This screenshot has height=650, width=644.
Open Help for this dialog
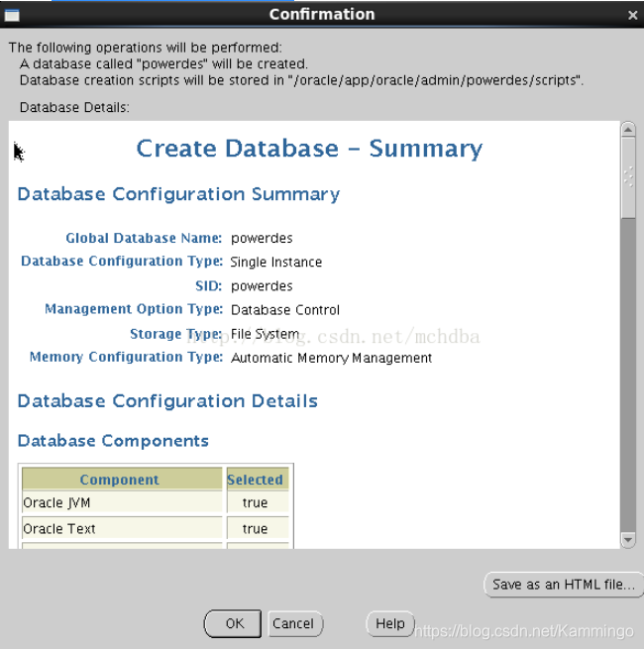coord(390,623)
